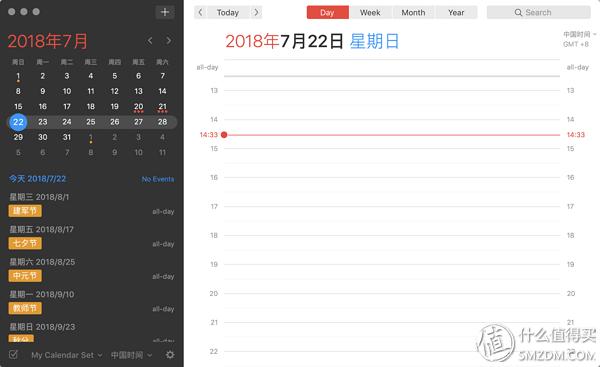Click the 2018年7月22日 day view title

284,41
